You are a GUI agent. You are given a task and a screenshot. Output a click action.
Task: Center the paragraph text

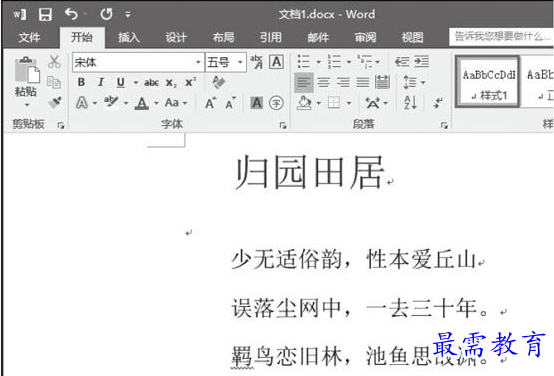pos(324,82)
